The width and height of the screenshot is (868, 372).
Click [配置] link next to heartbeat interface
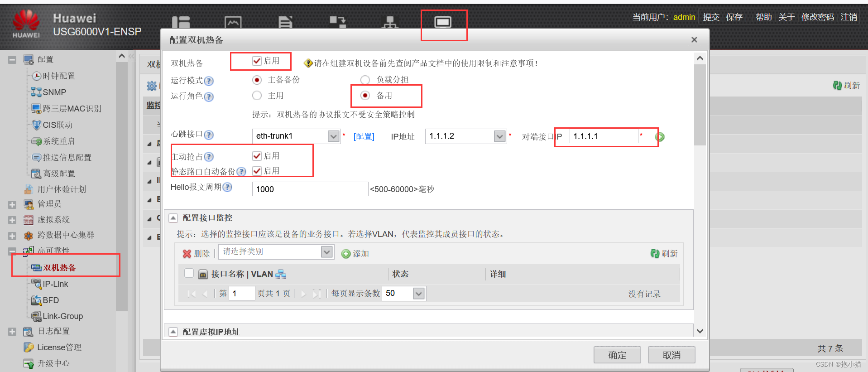[x=364, y=136]
